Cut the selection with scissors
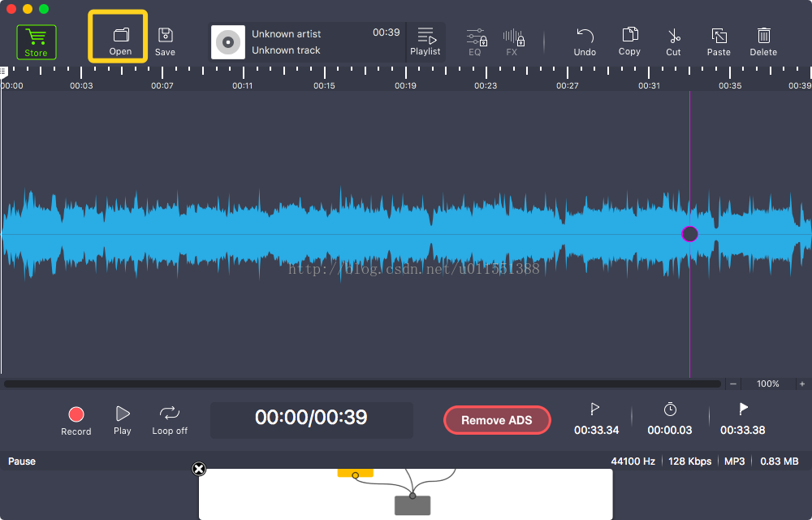Viewport: 812px width, 520px height. [673, 41]
